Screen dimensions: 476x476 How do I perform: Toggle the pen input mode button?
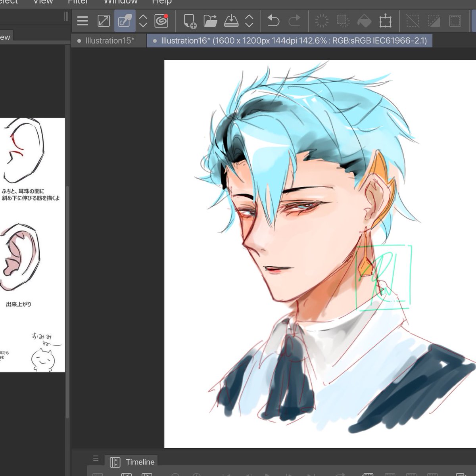[124, 21]
